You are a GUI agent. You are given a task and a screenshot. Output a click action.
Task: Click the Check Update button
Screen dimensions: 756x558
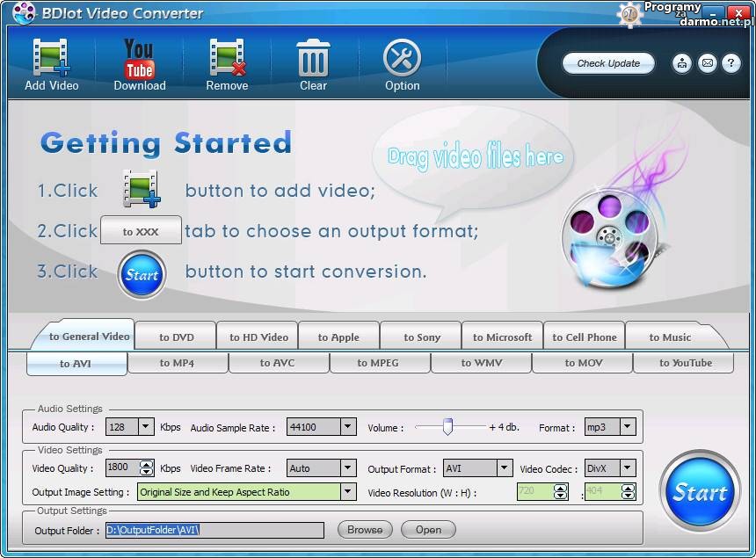tap(608, 63)
